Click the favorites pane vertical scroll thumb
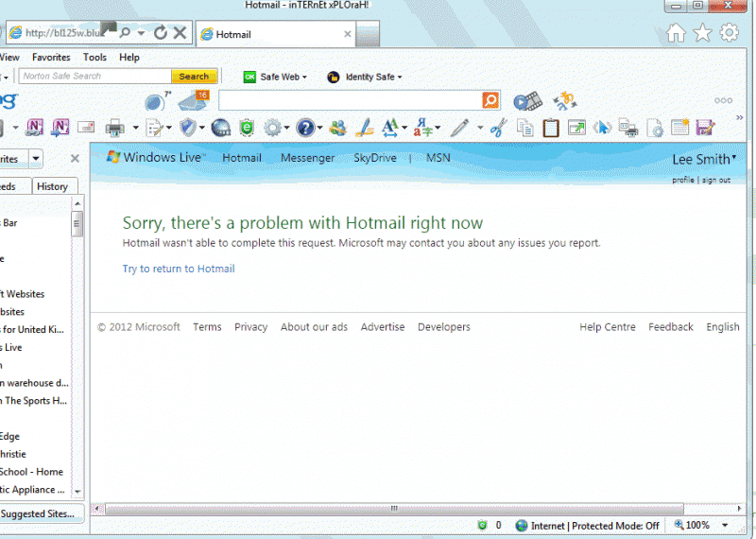This screenshot has height=539, width=756. (77, 224)
